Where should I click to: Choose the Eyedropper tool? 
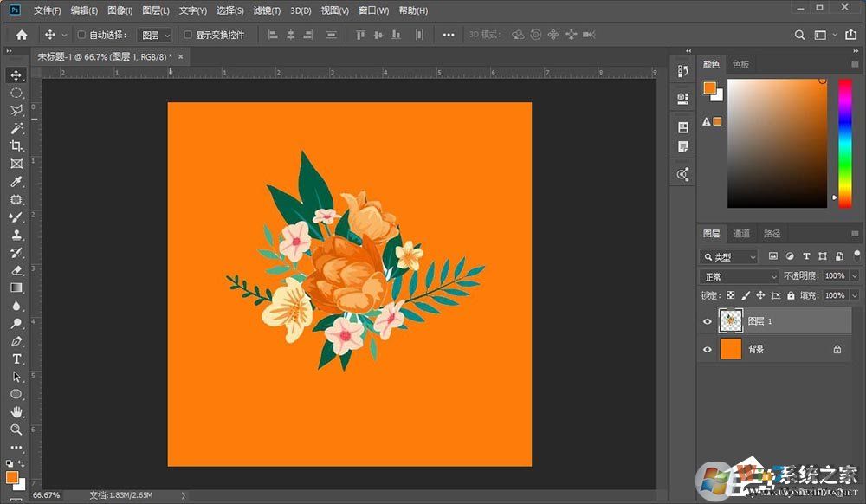click(16, 182)
